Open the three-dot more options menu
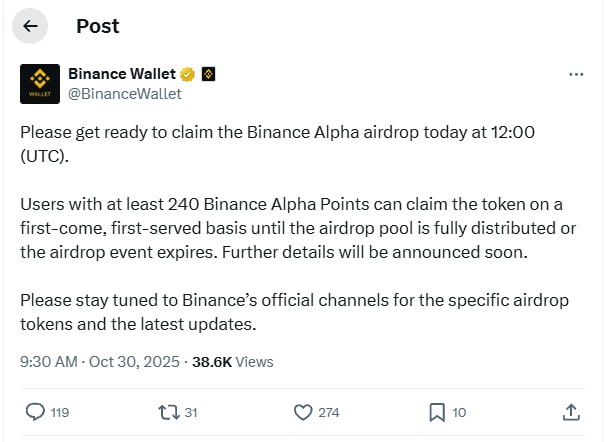 point(575,74)
